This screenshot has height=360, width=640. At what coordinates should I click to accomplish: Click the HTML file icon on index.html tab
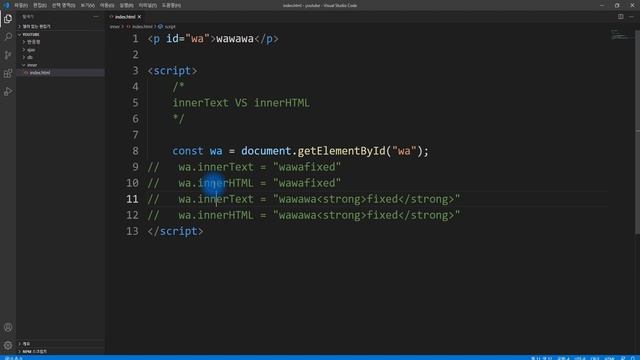tap(111, 17)
